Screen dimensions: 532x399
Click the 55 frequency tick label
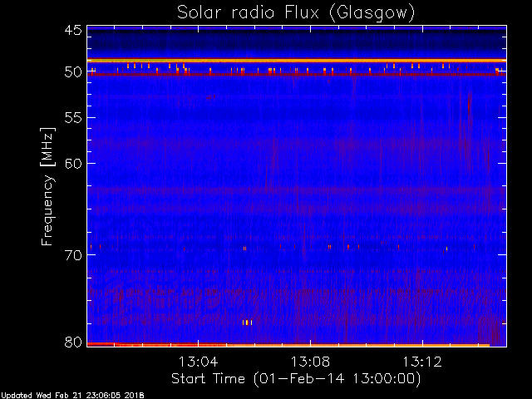click(x=73, y=118)
